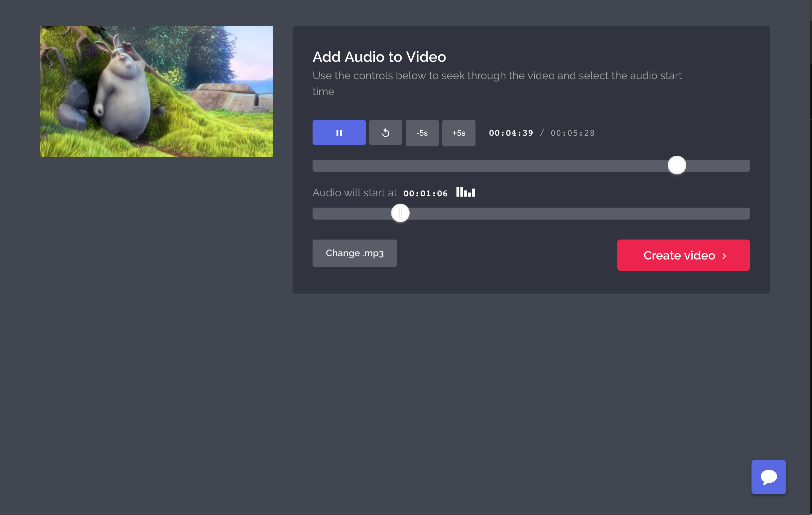Restart video with the replay icon
The image size is (812, 515).
[385, 133]
